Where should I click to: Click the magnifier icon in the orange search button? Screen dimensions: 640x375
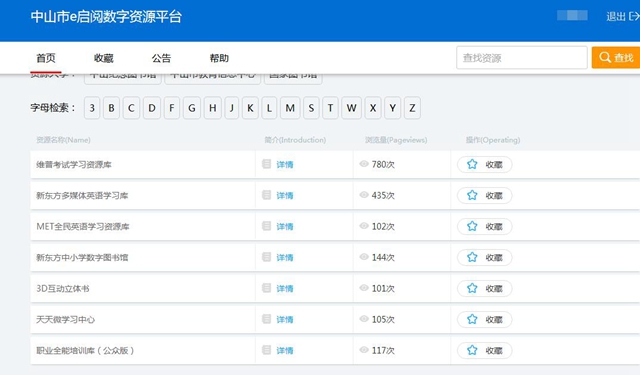605,57
